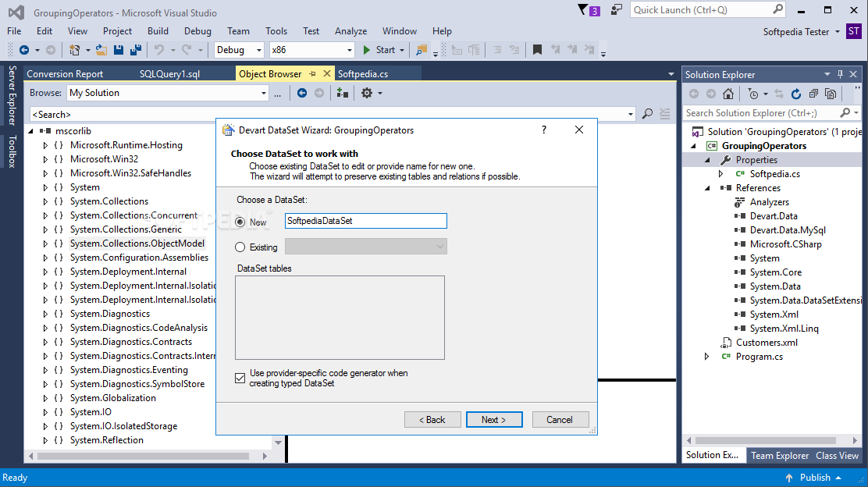This screenshot has width=868, height=487.
Task: Switch to the Softpedia.cs tab
Action: pos(363,73)
